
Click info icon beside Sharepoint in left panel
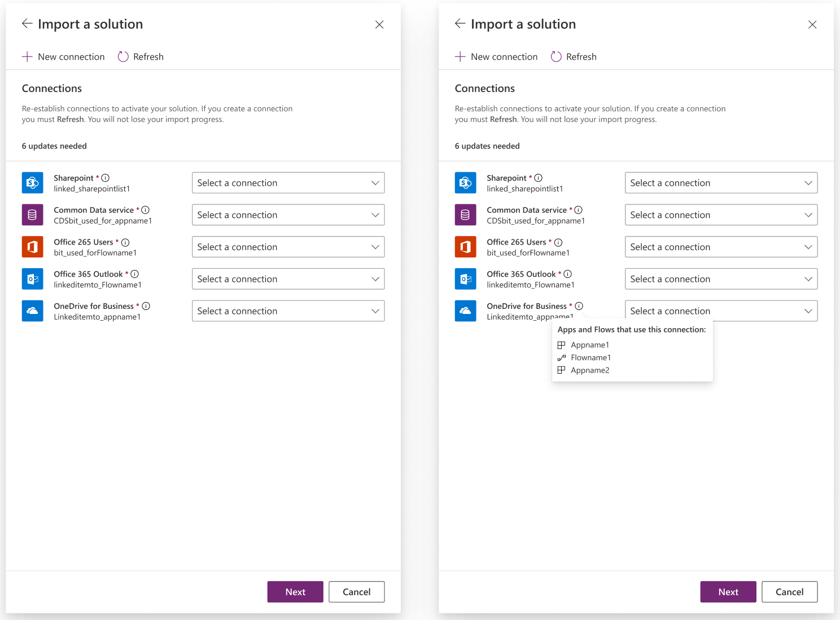[106, 178]
